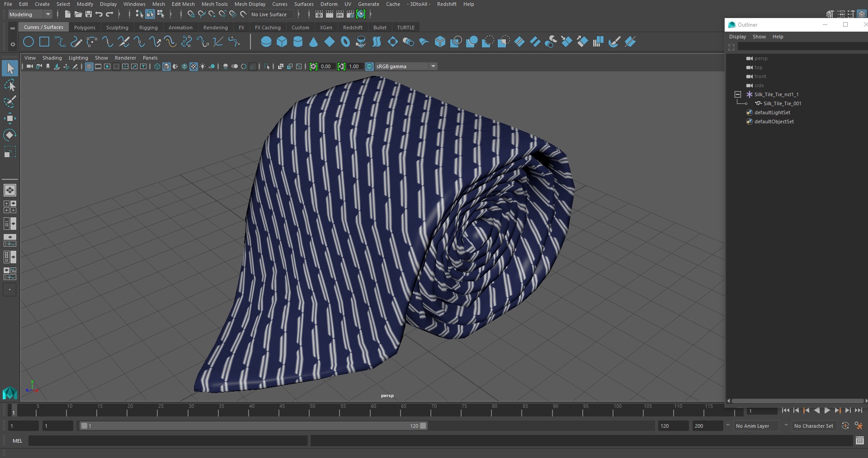Select defaultLightSet in the Outliner
The width and height of the screenshot is (868, 458).
click(x=772, y=112)
